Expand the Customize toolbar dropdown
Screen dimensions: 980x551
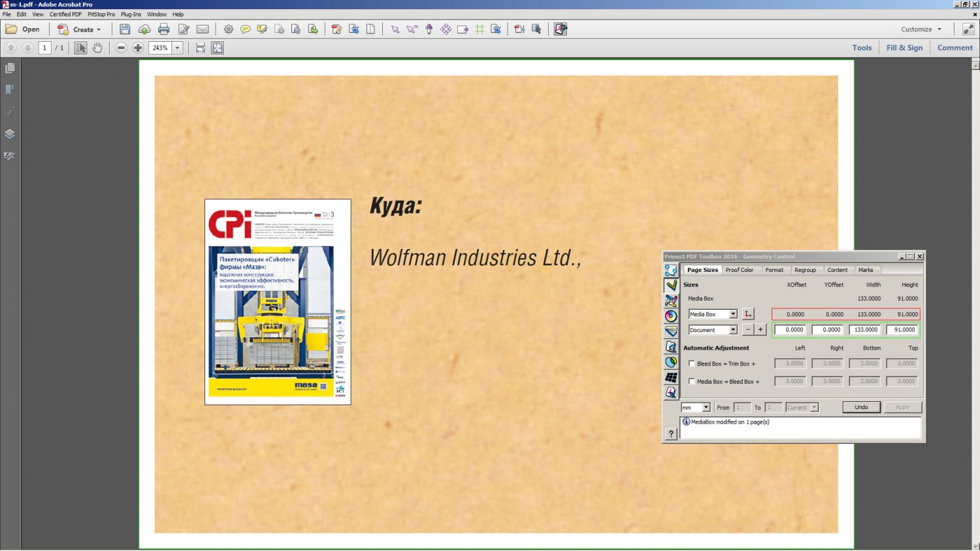pos(921,29)
